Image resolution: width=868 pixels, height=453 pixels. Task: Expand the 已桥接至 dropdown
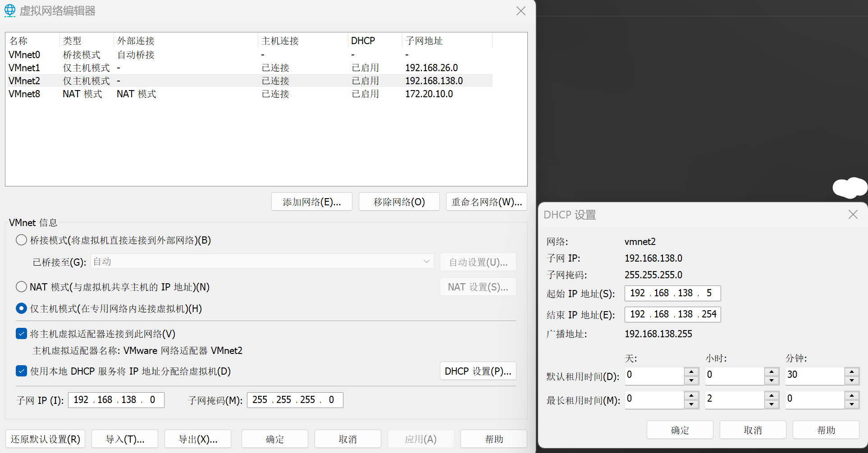click(x=426, y=262)
